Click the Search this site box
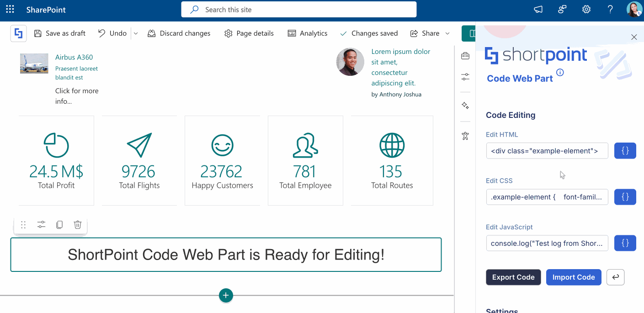The width and height of the screenshot is (644, 313). point(299,9)
